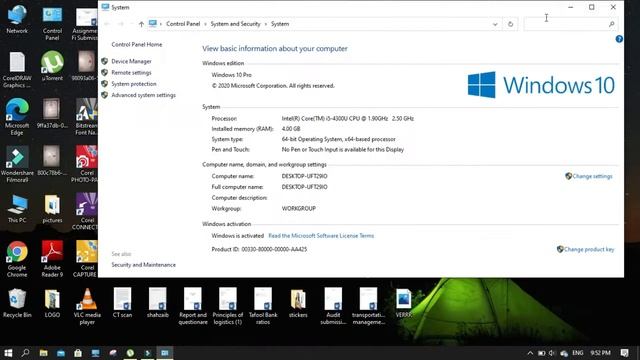Select the This PC desktop icon
This screenshot has width=640, height=360.
click(17, 209)
